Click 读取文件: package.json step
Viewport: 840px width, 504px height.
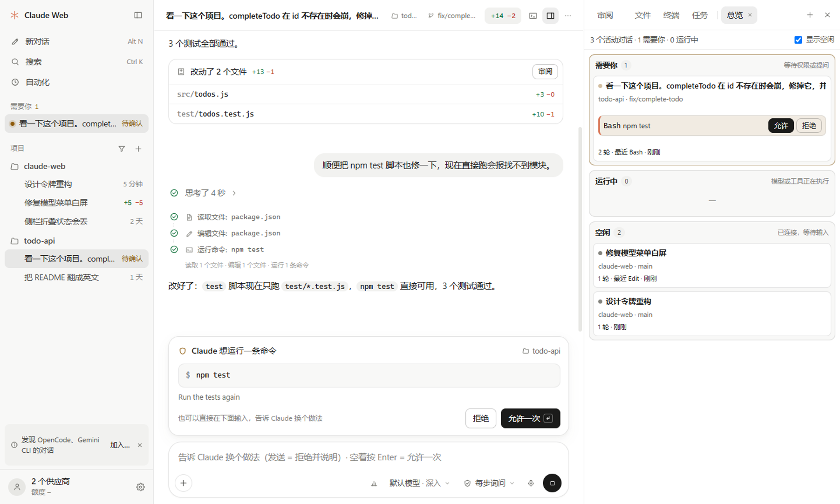[x=233, y=217]
